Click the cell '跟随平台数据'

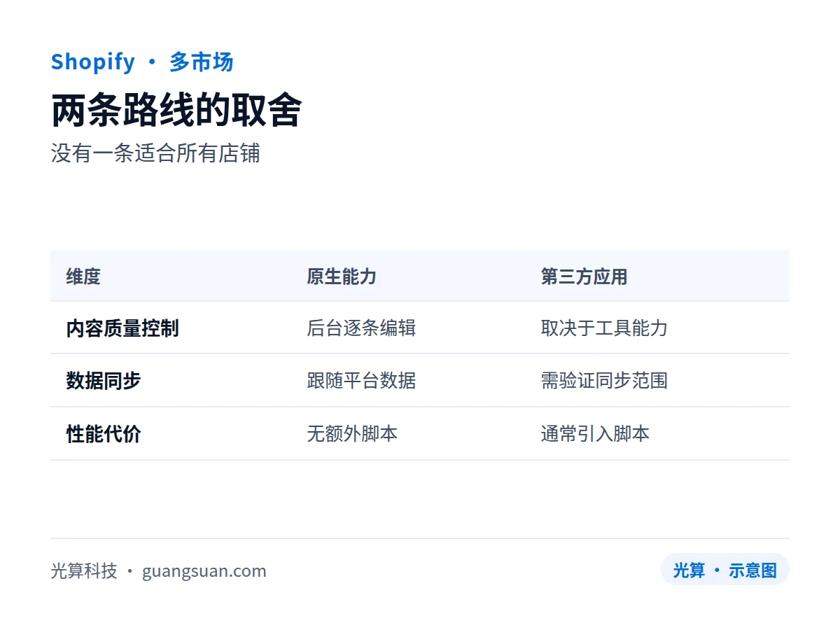tap(361, 381)
